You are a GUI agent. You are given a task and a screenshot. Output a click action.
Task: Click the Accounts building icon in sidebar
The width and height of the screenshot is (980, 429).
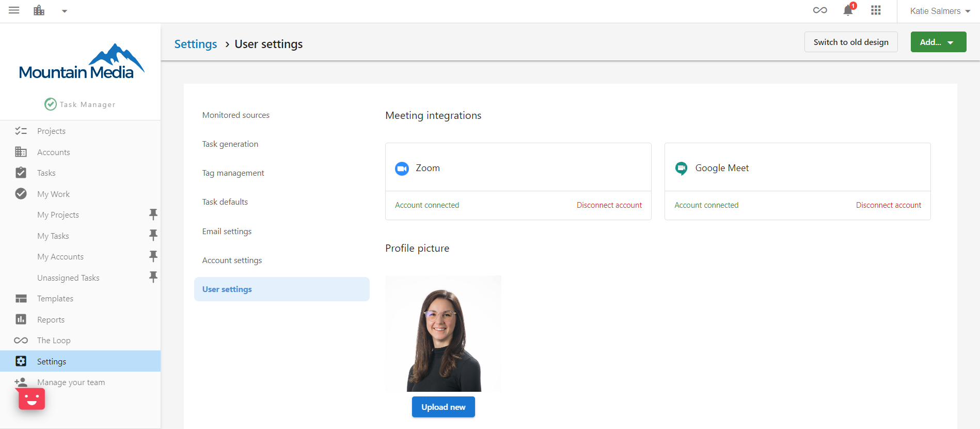click(21, 152)
